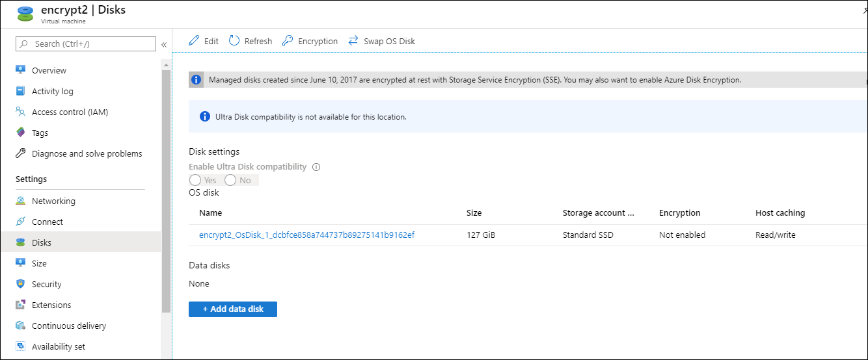Click the Size monitor icon
The width and height of the screenshot is (868, 360).
[x=20, y=263]
